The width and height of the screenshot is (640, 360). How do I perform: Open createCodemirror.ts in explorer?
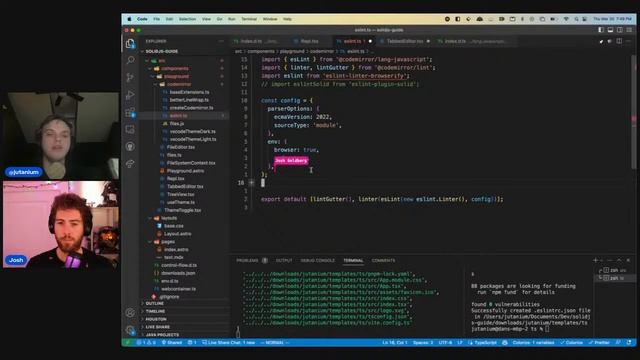click(x=191, y=108)
